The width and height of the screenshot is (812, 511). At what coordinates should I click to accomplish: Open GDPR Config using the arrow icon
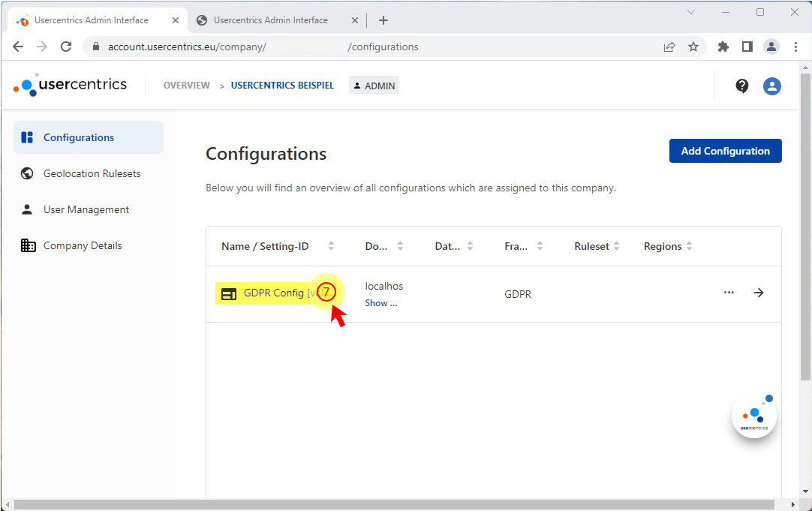pos(759,293)
